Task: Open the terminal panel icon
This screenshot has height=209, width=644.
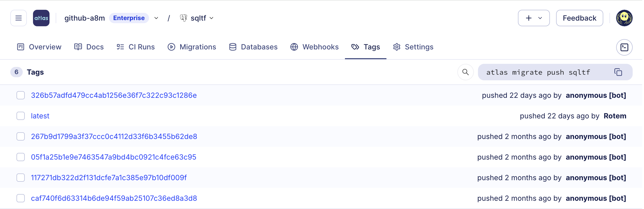Action: (x=625, y=47)
